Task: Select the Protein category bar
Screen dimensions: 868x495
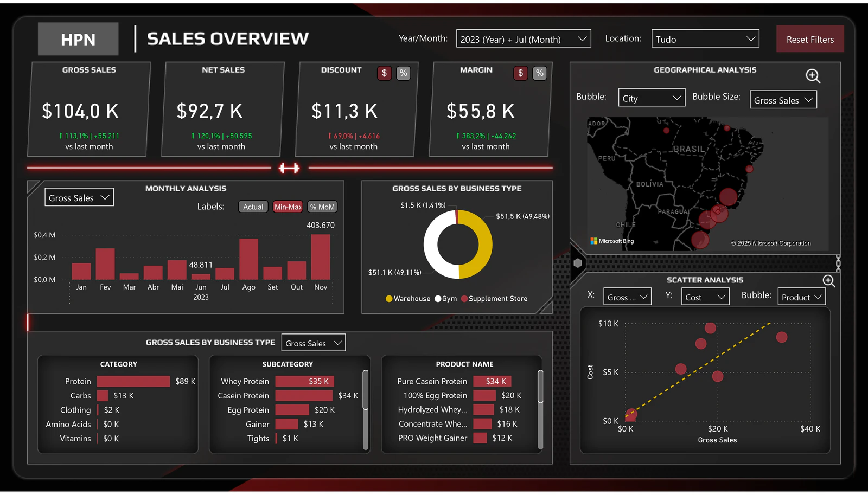Action: point(133,381)
